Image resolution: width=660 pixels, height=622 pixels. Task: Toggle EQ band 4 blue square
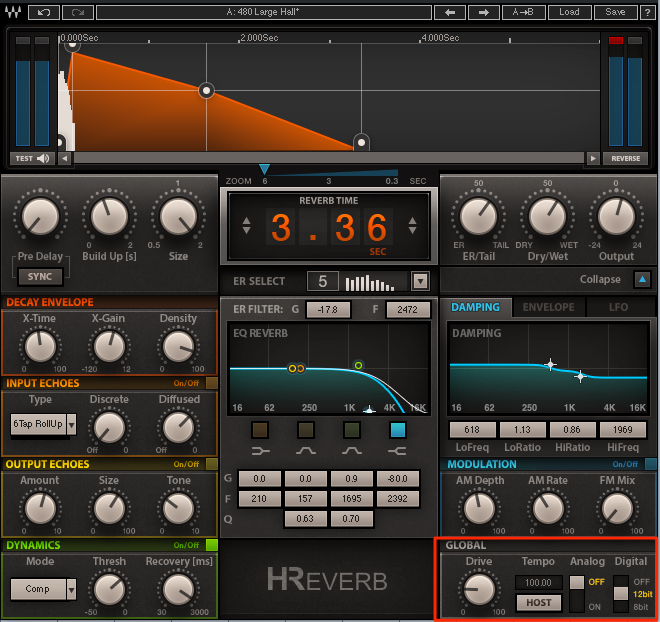point(397,430)
